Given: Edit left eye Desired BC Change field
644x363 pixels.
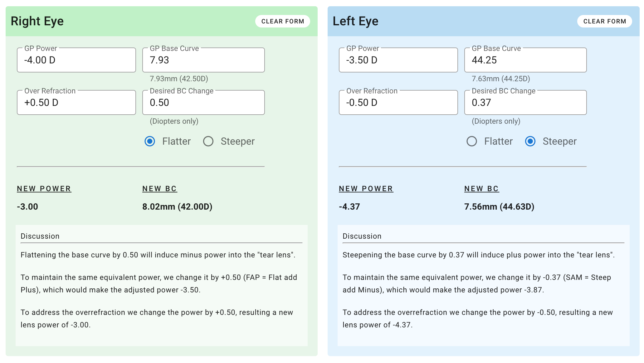Looking at the screenshot, I should tap(525, 102).
